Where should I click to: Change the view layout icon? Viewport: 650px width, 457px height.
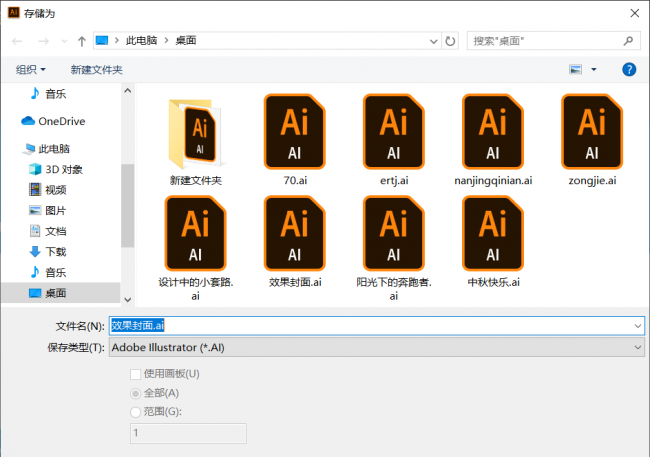(575, 69)
